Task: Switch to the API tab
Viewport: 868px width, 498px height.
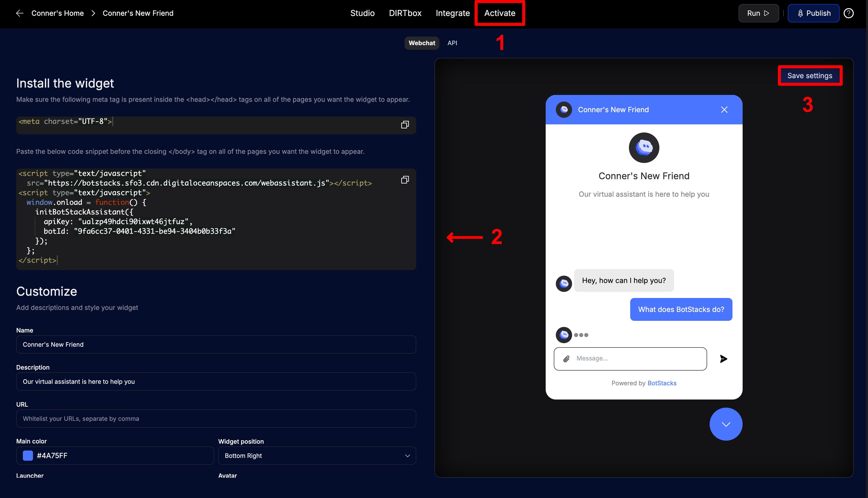Action: tap(452, 43)
